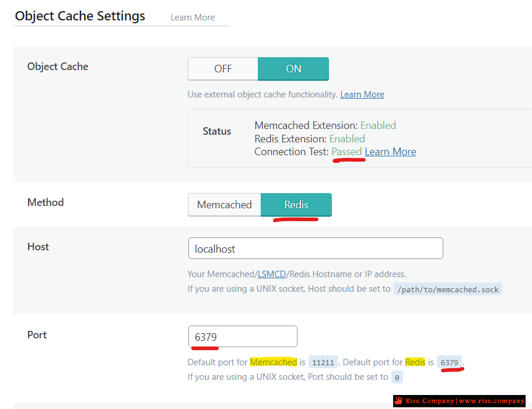The width and height of the screenshot is (532, 409).
Task: Click the Redis Extension Enabled status
Action: 347,139
